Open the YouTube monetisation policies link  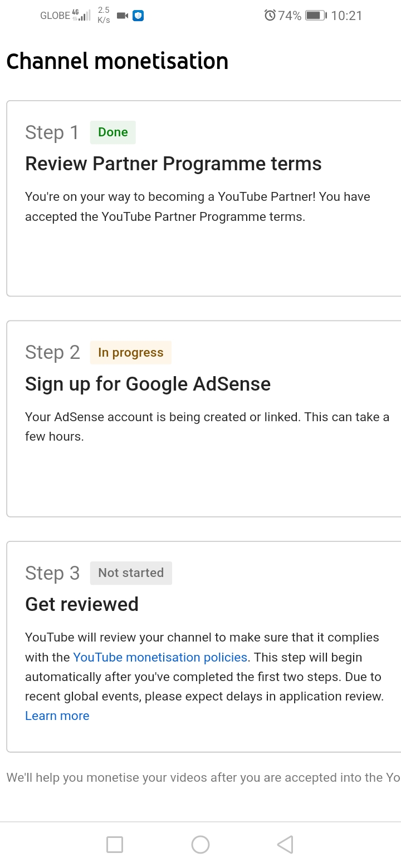[x=160, y=657]
